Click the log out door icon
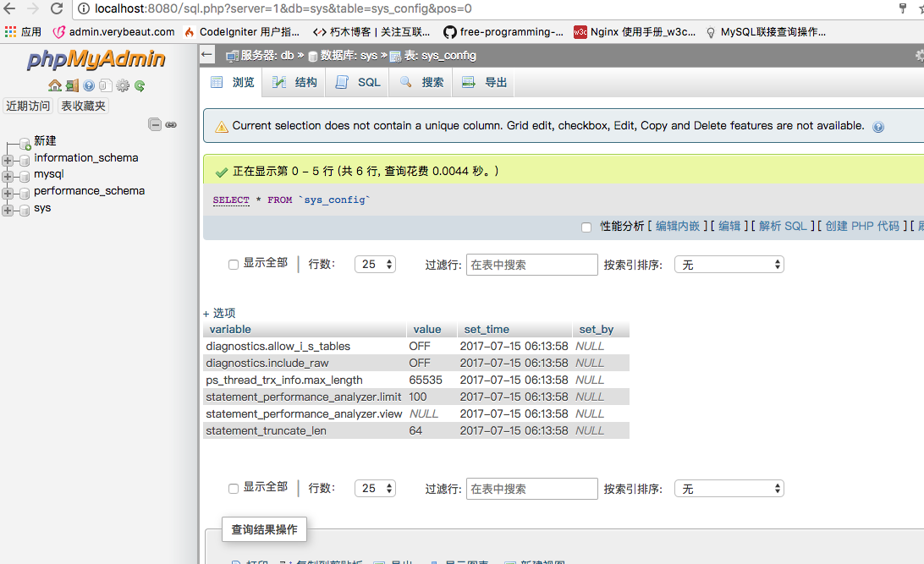Image resolution: width=924 pixels, height=564 pixels. click(72, 85)
